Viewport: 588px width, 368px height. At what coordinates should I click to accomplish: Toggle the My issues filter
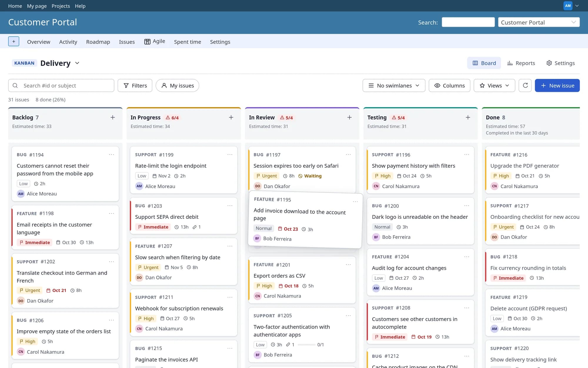[x=177, y=85]
